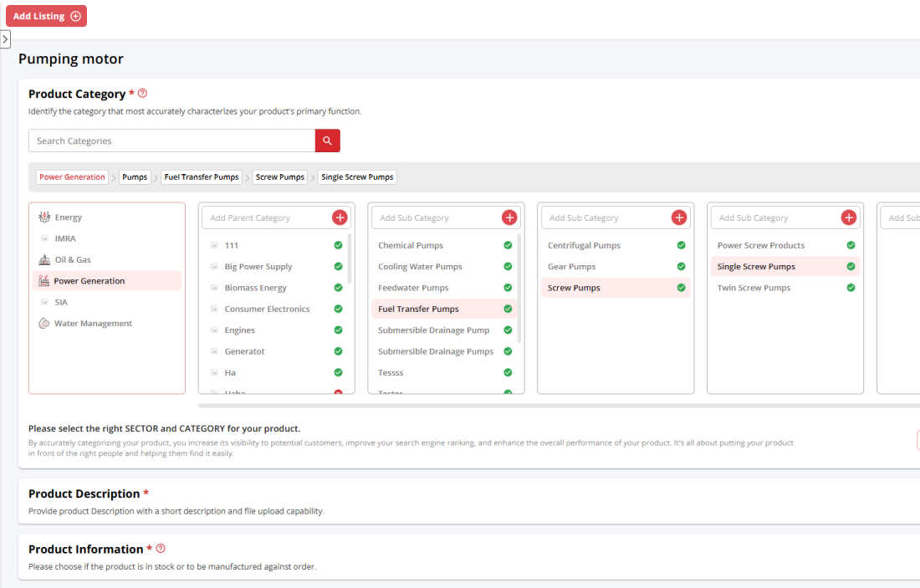Click the Search Categories input field
Image resolution: width=920 pixels, height=588 pixels.
(x=171, y=141)
